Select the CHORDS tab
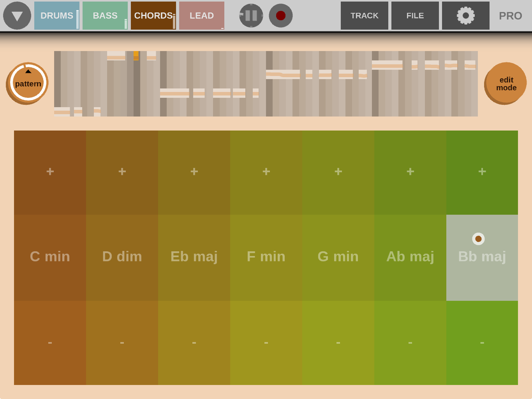532x399 pixels. click(x=153, y=16)
